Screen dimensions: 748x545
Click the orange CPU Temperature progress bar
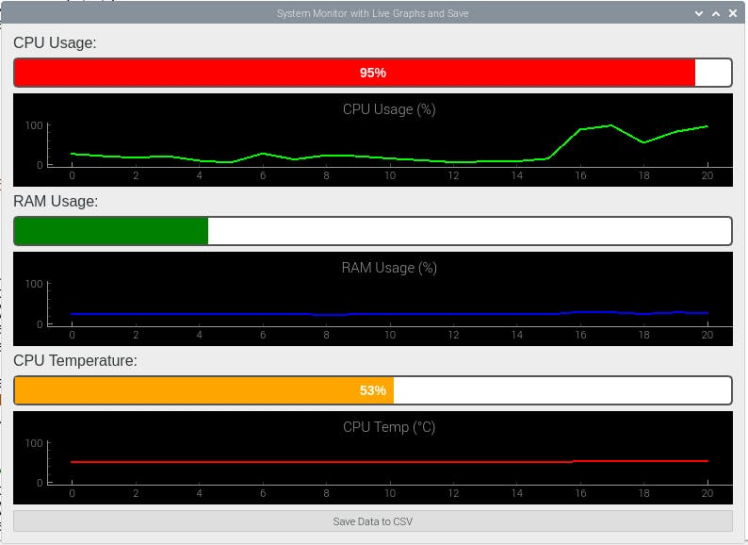tap(373, 390)
